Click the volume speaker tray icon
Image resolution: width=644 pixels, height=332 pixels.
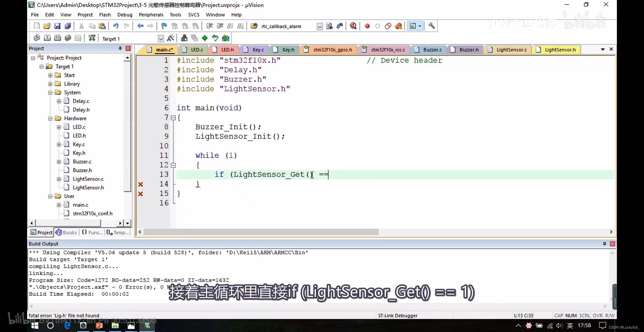[559, 326]
